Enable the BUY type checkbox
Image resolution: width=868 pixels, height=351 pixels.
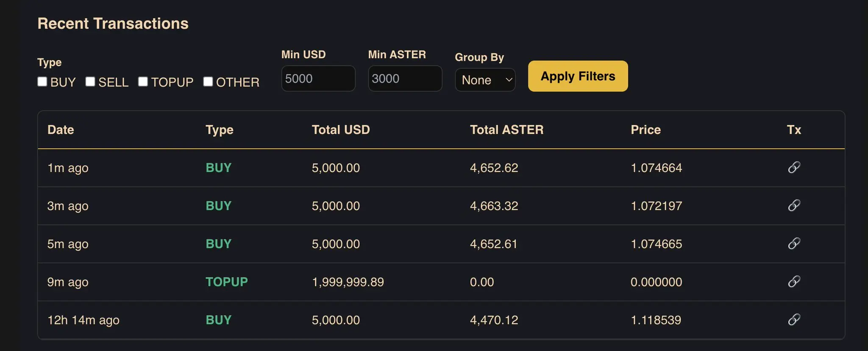42,81
